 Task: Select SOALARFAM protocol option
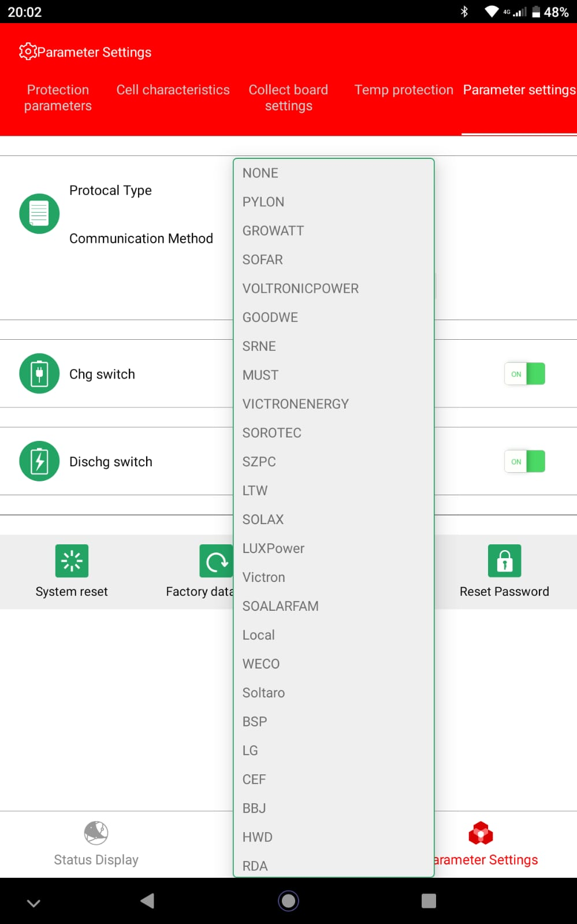coord(334,606)
